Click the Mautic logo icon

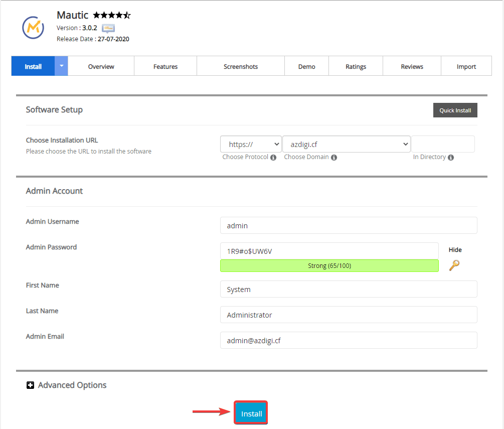(x=33, y=27)
